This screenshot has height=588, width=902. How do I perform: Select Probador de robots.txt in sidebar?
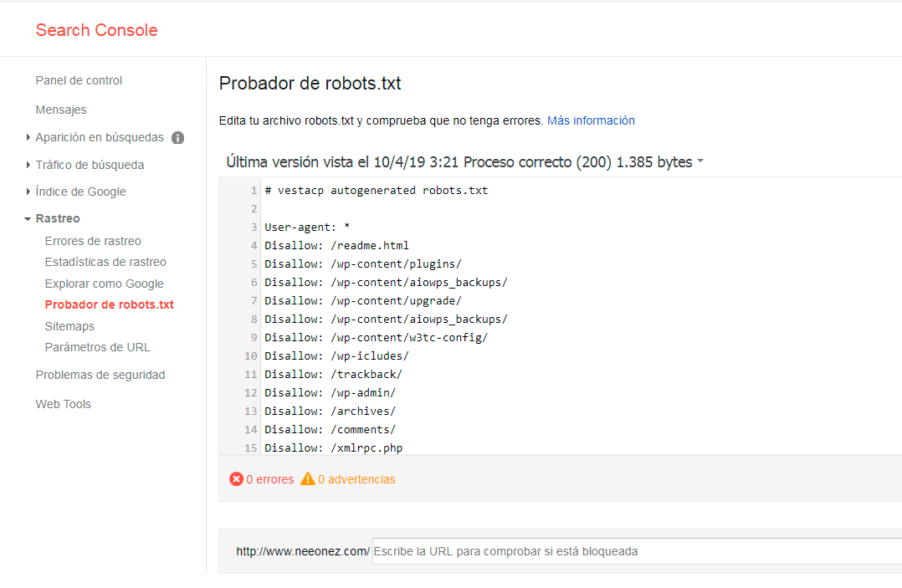pos(110,304)
